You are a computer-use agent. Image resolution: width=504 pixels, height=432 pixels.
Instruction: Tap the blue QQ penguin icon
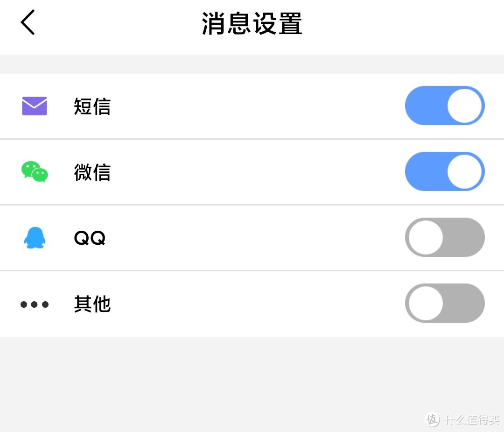34,238
